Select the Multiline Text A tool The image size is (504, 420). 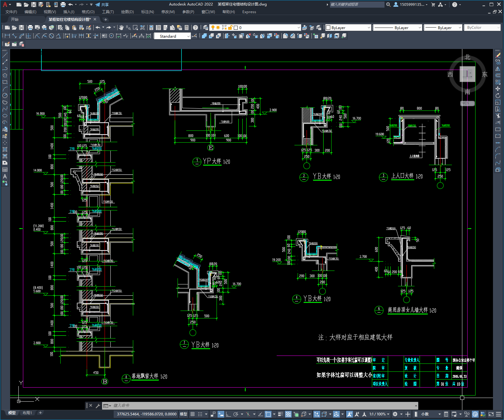click(5, 177)
